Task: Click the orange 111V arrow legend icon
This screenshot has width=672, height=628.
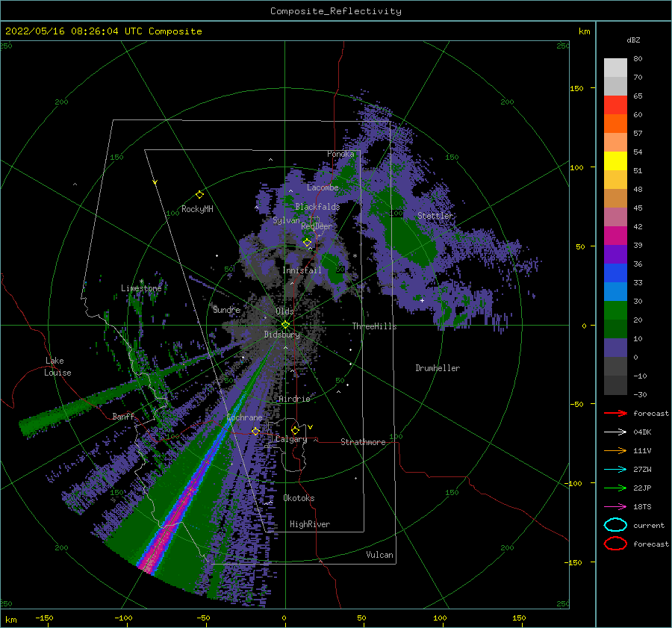Action: click(615, 450)
